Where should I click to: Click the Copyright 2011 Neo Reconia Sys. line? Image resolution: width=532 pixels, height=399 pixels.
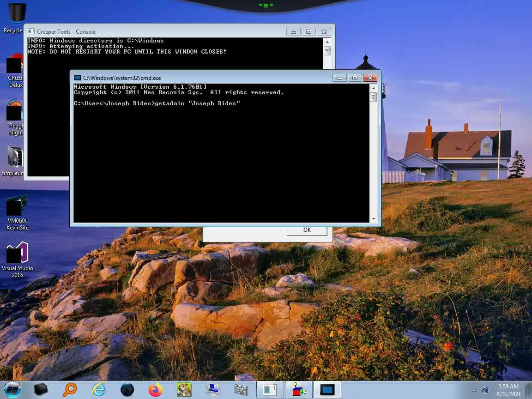[x=178, y=92]
